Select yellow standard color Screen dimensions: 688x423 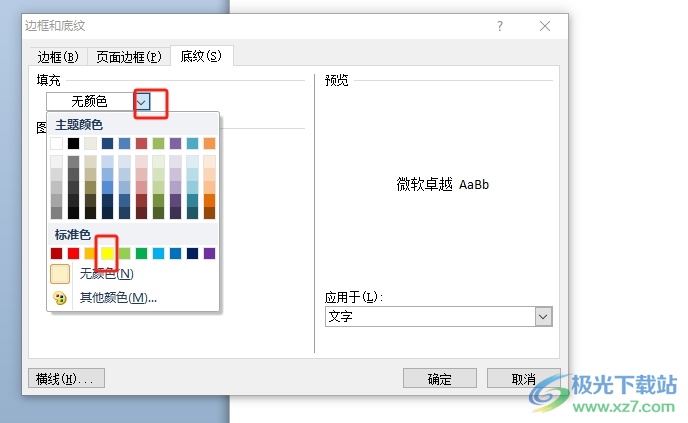tap(108, 253)
